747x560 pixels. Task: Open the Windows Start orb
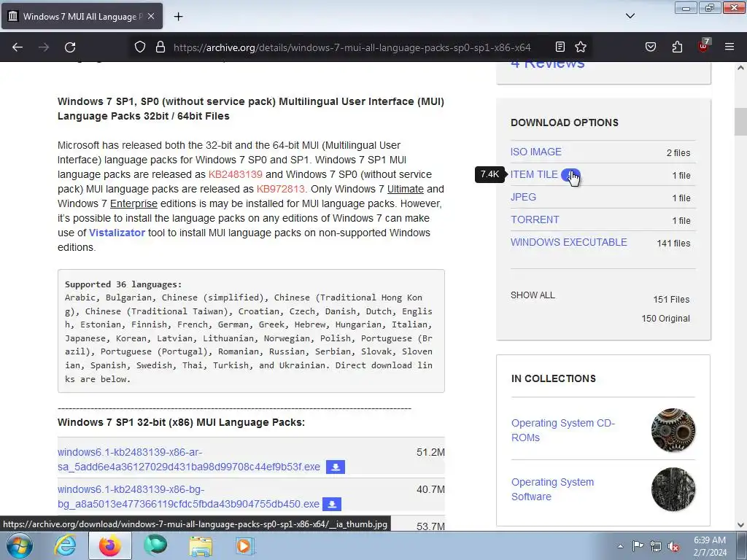(x=20, y=545)
